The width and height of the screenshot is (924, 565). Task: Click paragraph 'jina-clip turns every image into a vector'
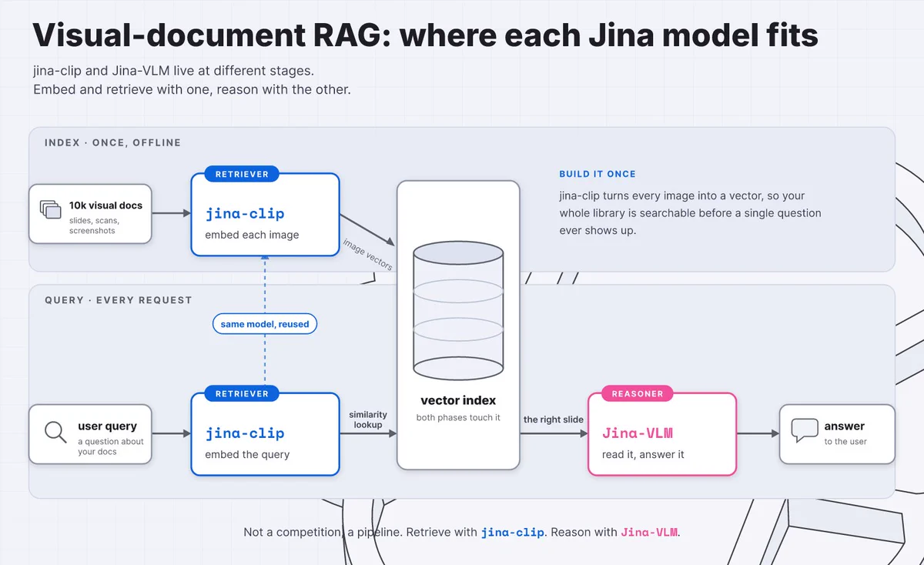click(690, 213)
